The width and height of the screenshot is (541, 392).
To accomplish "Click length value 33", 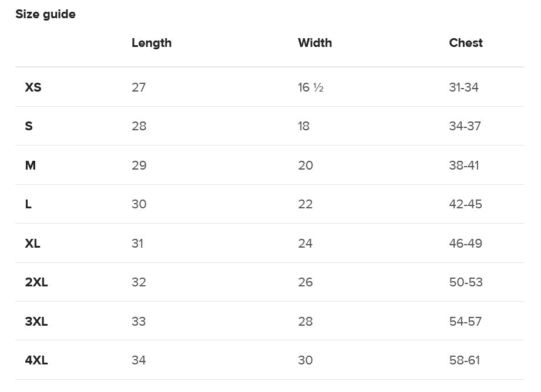I will [x=139, y=322].
